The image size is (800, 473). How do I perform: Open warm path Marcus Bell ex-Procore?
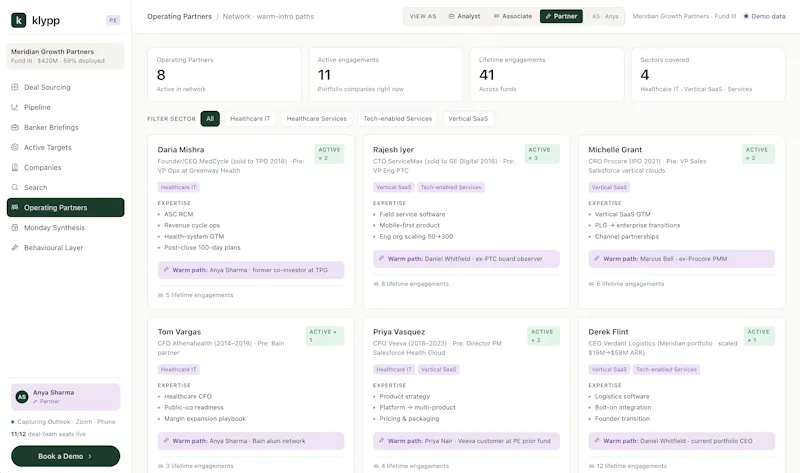pyautogui.click(x=681, y=259)
